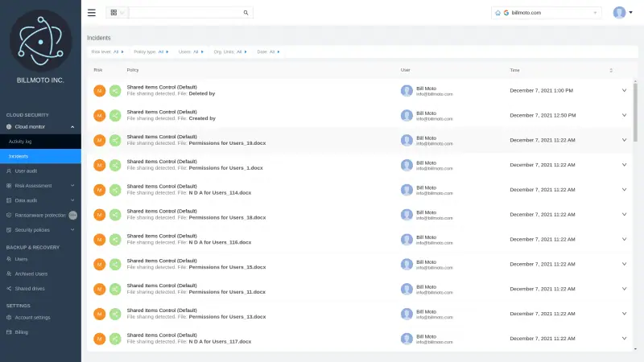Viewport: 644px width, 362px height.
Task: Open Ransomware protection
Action: click(x=40, y=215)
